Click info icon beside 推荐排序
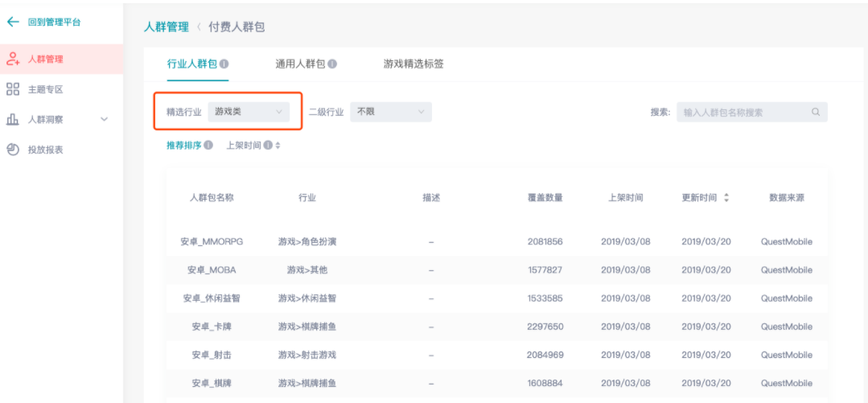Screen dimensions: 868x403 pos(208,146)
